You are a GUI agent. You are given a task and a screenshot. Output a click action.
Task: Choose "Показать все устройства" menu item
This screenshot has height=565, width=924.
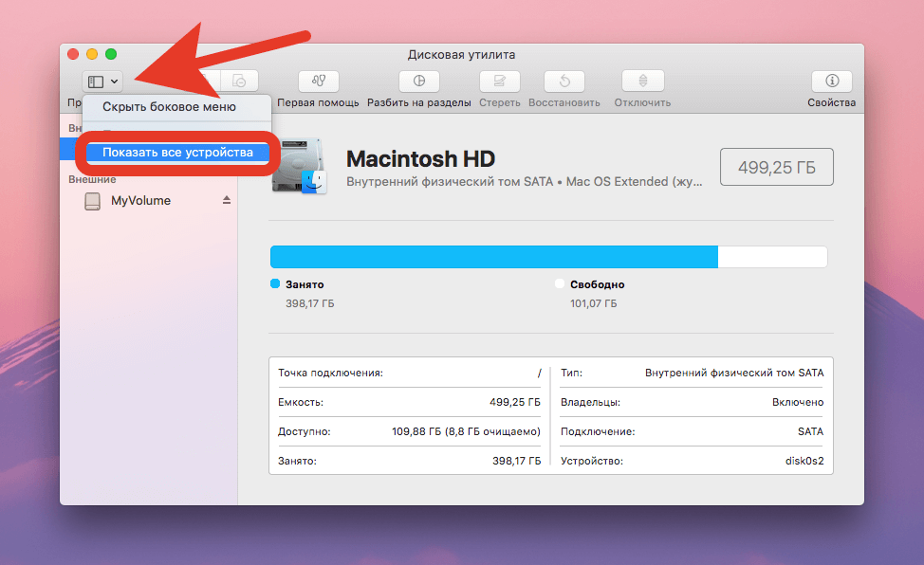[x=177, y=153]
